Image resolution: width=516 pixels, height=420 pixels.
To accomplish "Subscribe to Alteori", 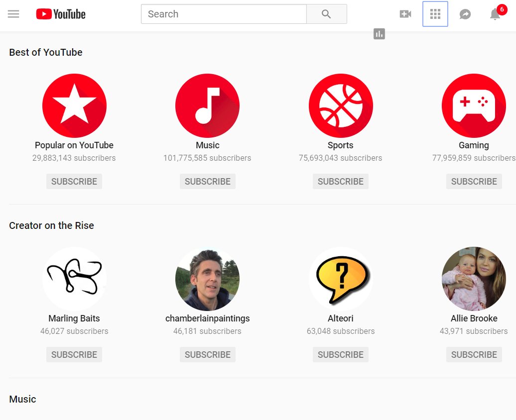I will coord(341,354).
